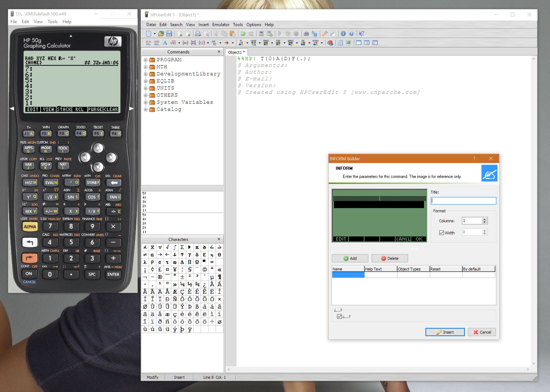Click the colored cubes icon
This screenshot has height=392, width=550.
click(330, 43)
